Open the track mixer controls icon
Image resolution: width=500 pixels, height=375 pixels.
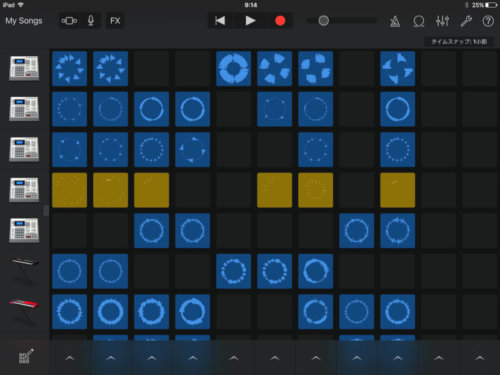click(x=442, y=21)
